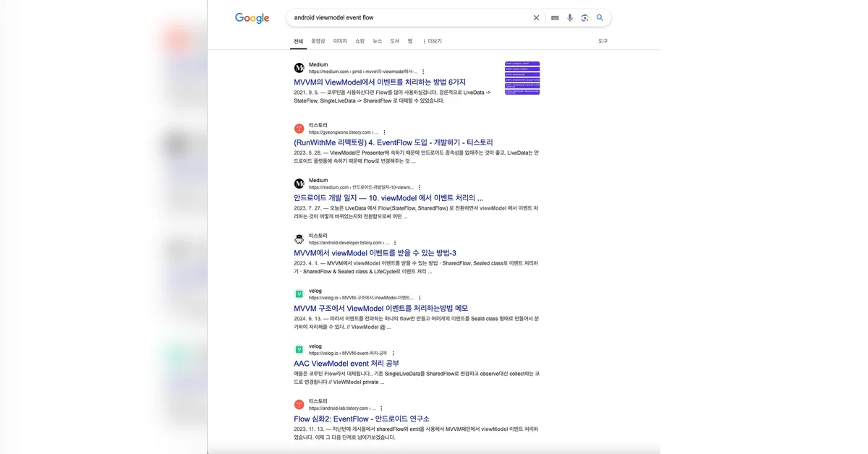Search by image with the Lens icon
868x454 pixels.
[x=584, y=17]
